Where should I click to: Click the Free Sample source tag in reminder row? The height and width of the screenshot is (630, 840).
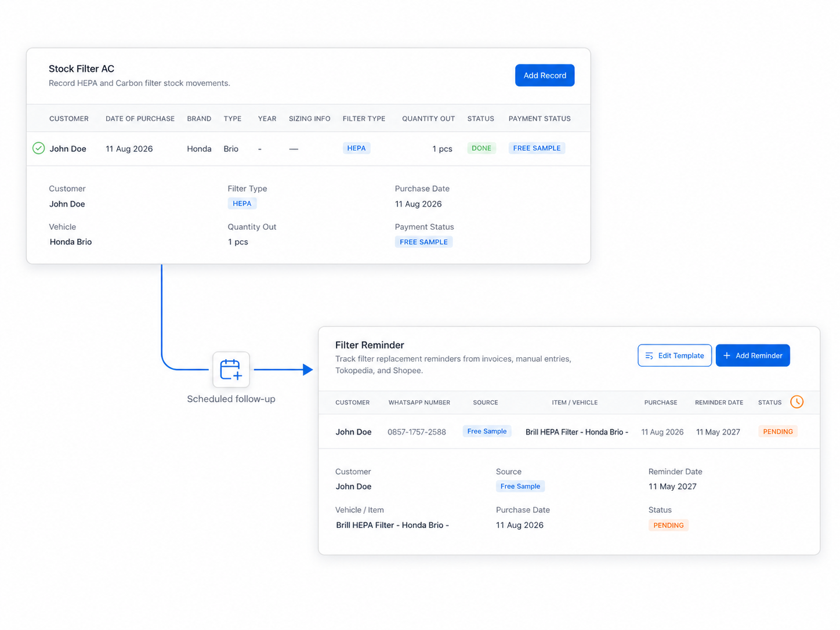(x=487, y=432)
